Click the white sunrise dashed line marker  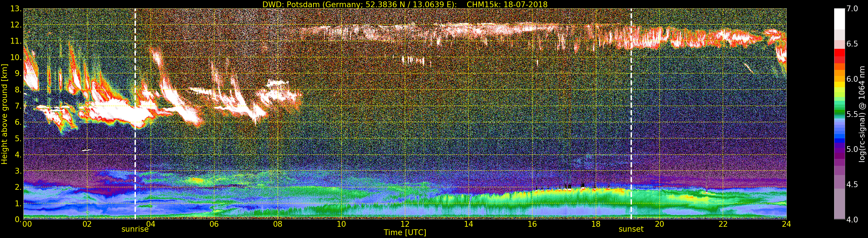click(135, 114)
